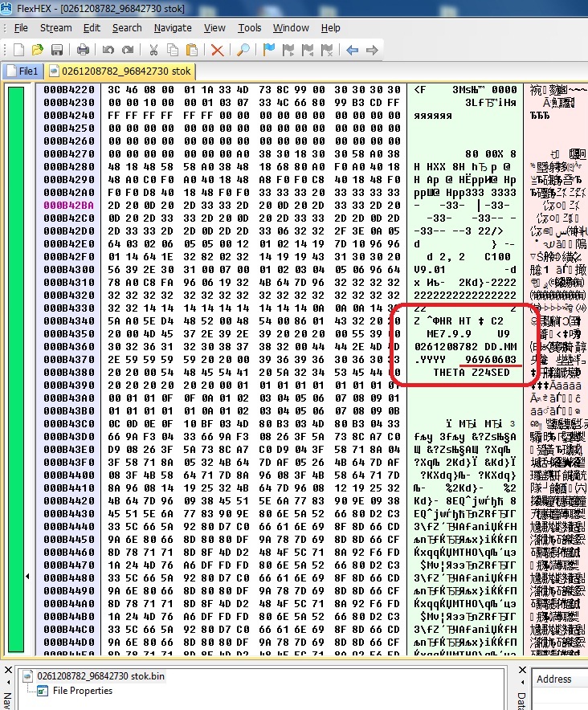Click ASCII text 'THETA Z24SED'
Screen dimensions: 588x710
click(x=472, y=372)
